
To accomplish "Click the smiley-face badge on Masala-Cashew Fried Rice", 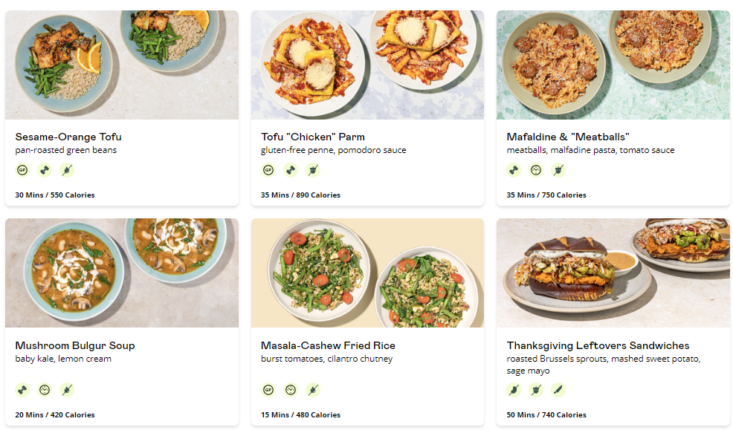I will (x=290, y=389).
